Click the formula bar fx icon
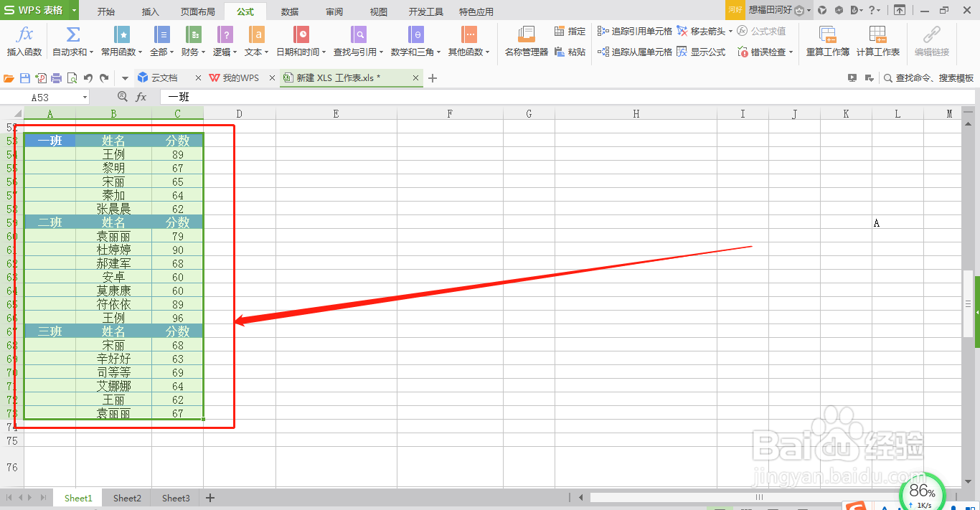Screen dimensions: 980x510 coord(141,97)
